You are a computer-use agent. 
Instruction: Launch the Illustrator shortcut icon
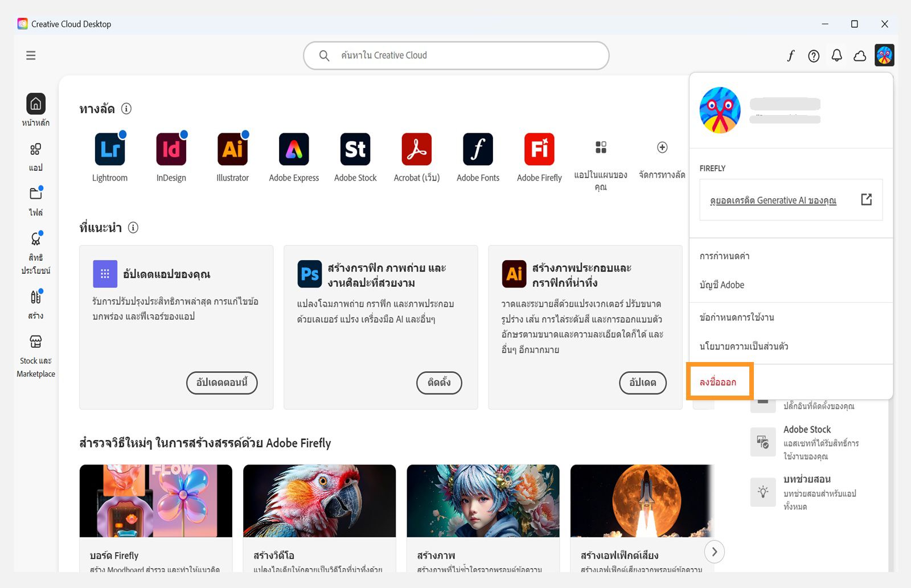point(233,149)
